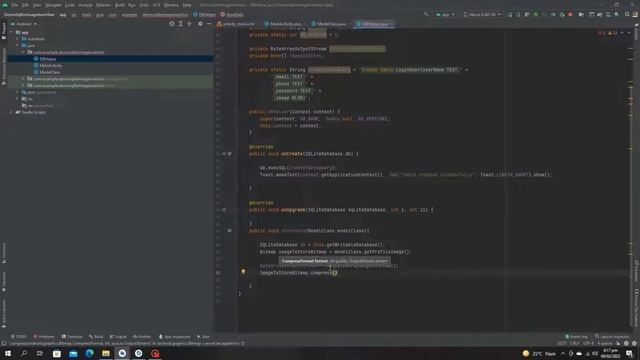
Task: Toggle Build Variants side tab
Action: [4, 314]
